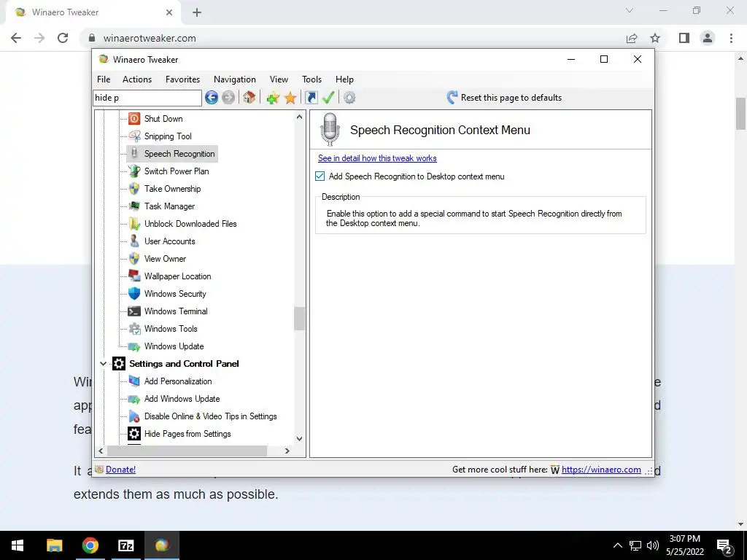747x560 pixels.
Task: Open the Navigation menu
Action: click(x=234, y=79)
